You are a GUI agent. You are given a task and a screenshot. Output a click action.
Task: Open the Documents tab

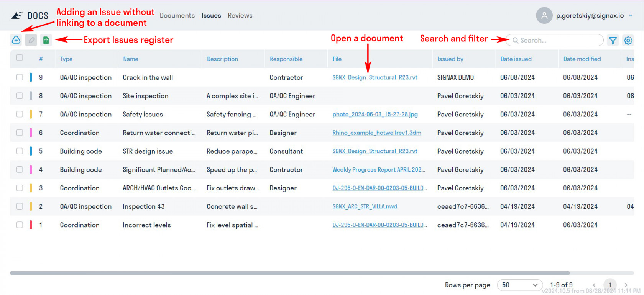tap(177, 16)
